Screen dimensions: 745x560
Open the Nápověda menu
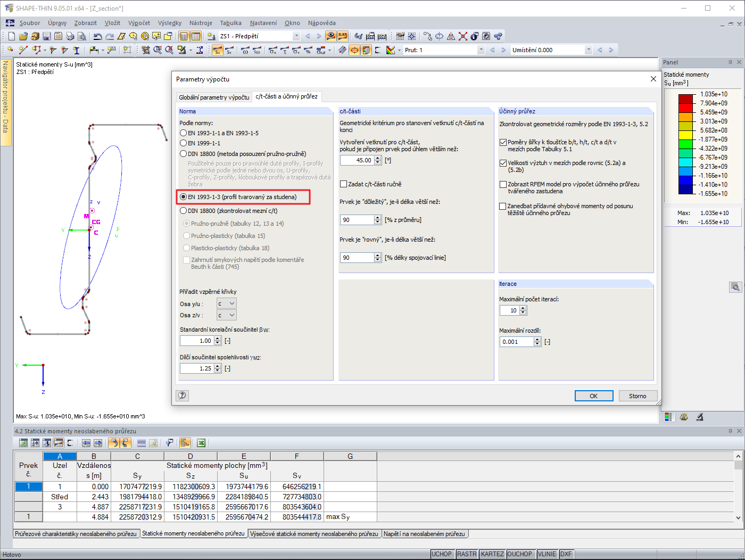[x=321, y=23]
